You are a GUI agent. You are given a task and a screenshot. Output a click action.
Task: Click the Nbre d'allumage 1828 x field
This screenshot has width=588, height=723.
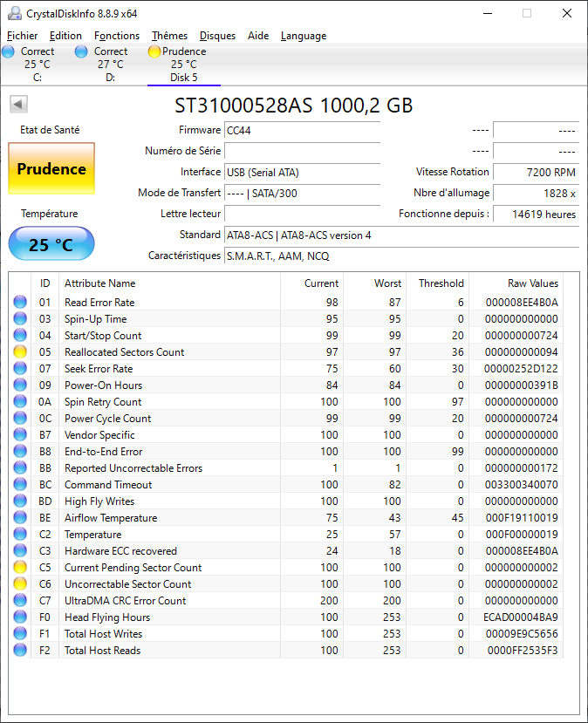(x=536, y=194)
